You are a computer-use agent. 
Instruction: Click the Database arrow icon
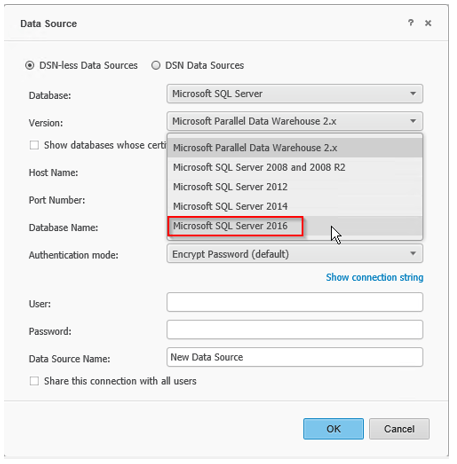tap(413, 94)
